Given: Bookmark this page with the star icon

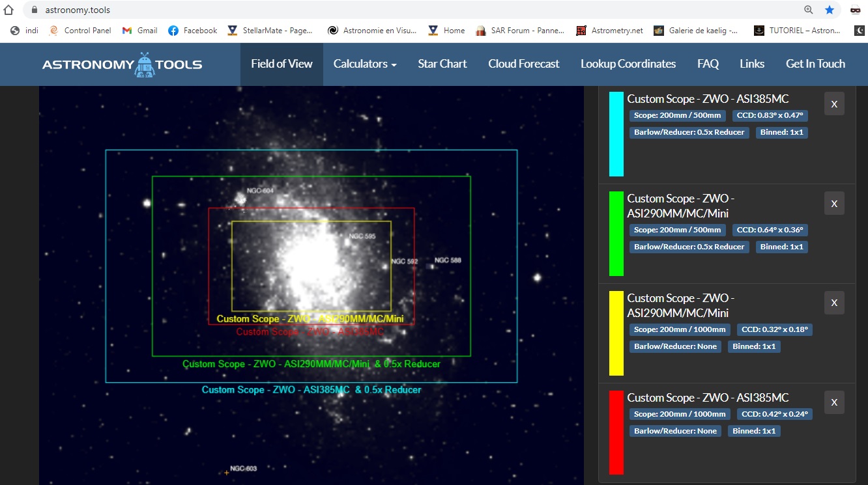Looking at the screenshot, I should 830,10.
